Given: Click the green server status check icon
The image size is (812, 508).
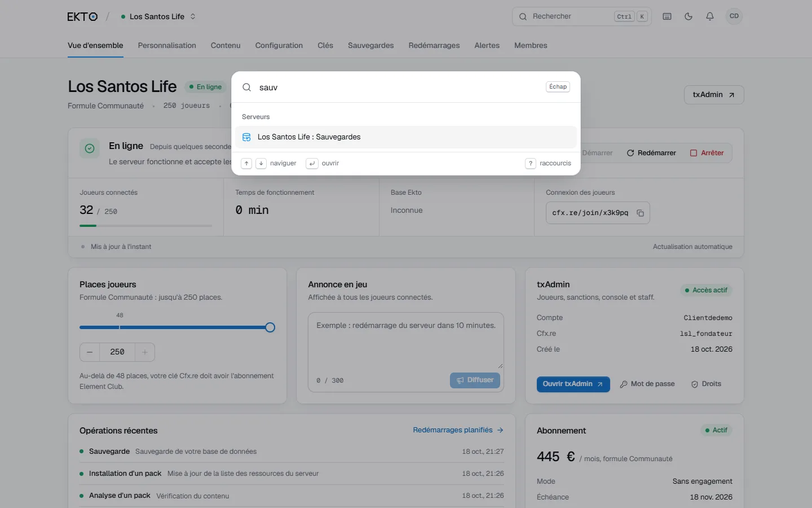Looking at the screenshot, I should (x=90, y=148).
